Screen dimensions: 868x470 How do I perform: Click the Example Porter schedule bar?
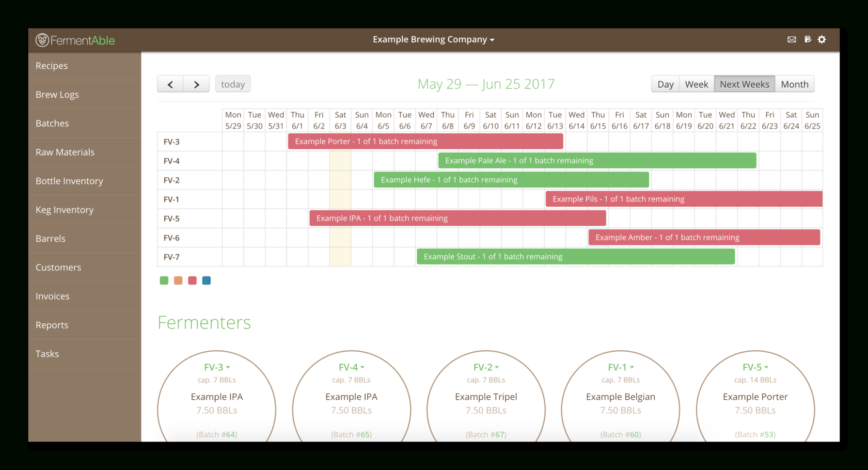(425, 141)
